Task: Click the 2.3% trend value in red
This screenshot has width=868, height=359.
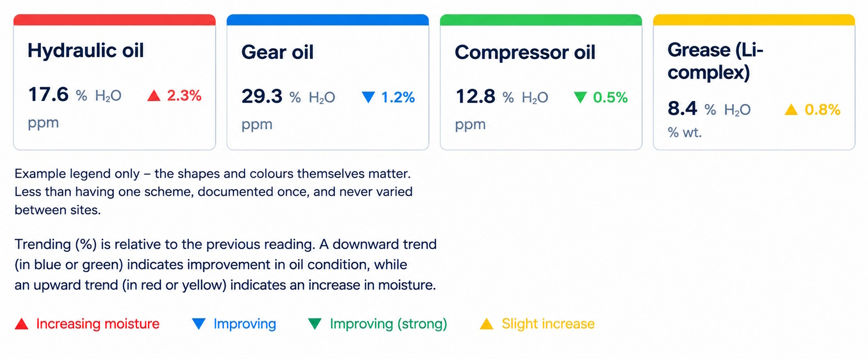Action: 184,96
